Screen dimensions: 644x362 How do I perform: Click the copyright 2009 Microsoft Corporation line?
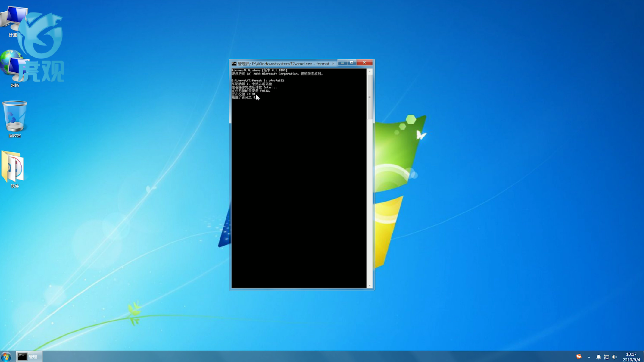(277, 73)
